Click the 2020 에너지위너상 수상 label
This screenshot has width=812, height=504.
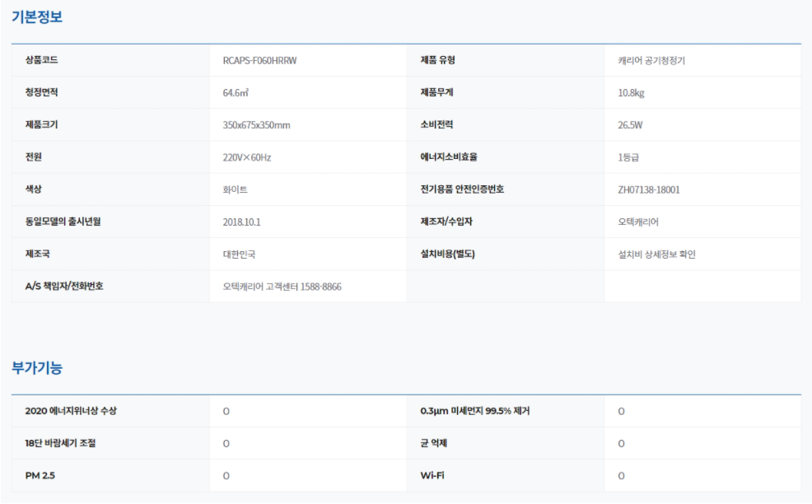70,411
